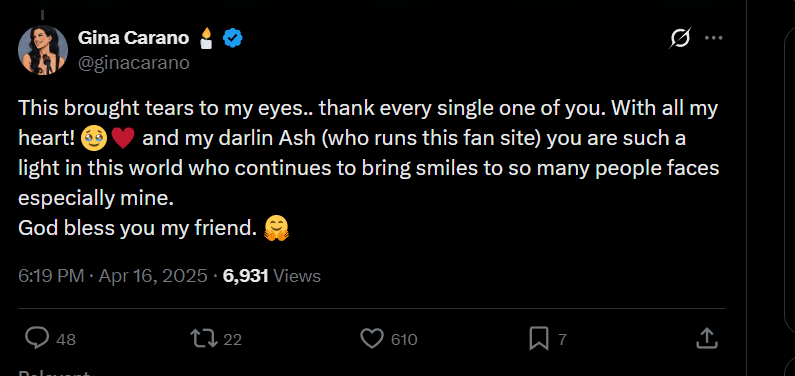Open Gina Carano's profile picture

pyautogui.click(x=43, y=50)
